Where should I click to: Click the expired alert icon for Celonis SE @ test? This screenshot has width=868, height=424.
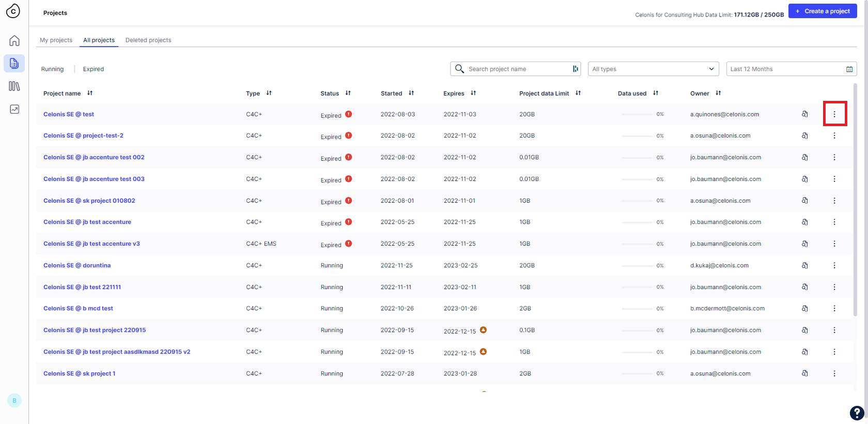[349, 114]
